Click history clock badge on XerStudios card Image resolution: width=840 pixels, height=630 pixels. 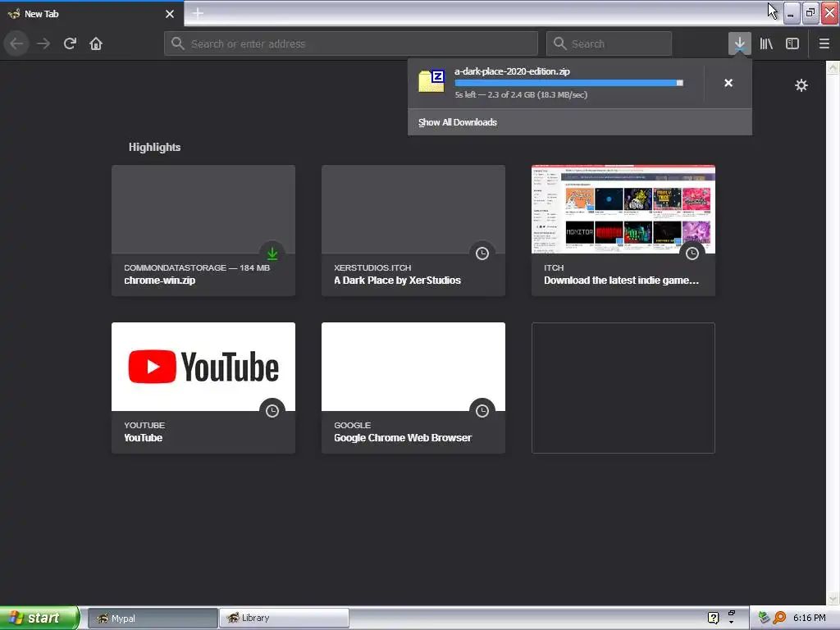coord(482,253)
